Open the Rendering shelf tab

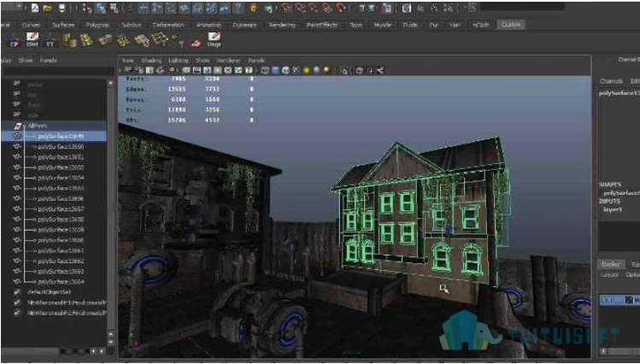tap(282, 25)
